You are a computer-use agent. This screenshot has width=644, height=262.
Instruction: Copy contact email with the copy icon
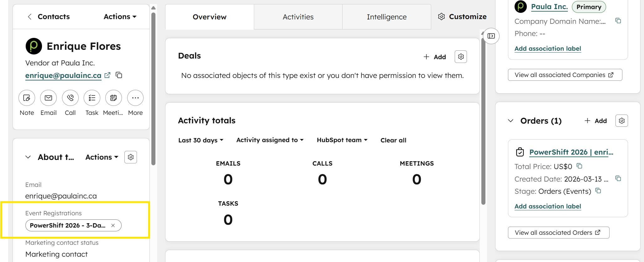119,75
